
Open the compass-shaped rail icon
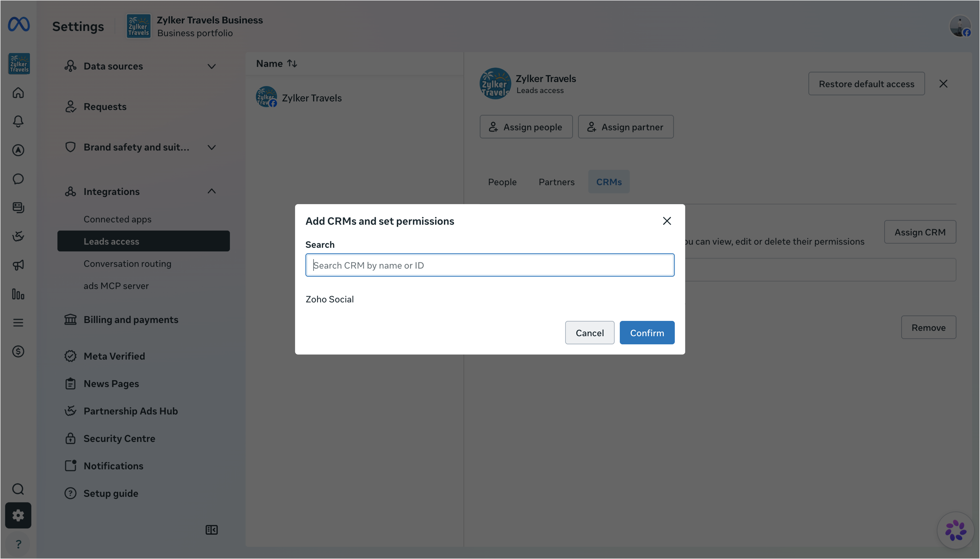18,150
